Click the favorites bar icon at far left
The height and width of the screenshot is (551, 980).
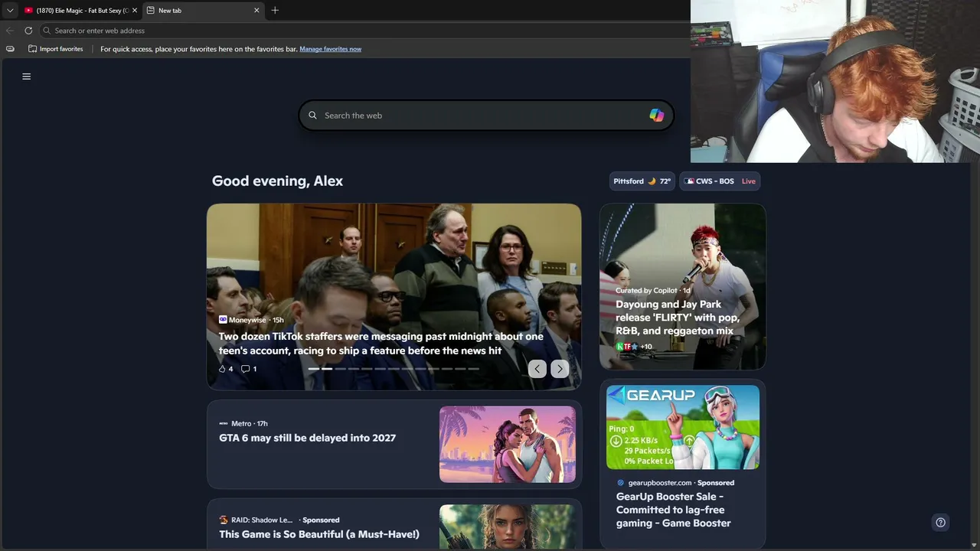(x=10, y=49)
